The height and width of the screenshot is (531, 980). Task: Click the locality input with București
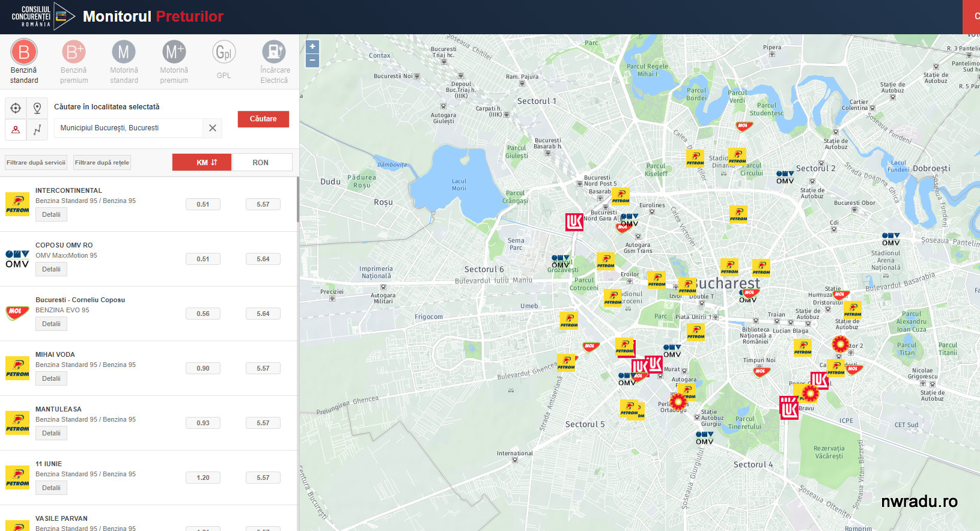click(x=129, y=128)
